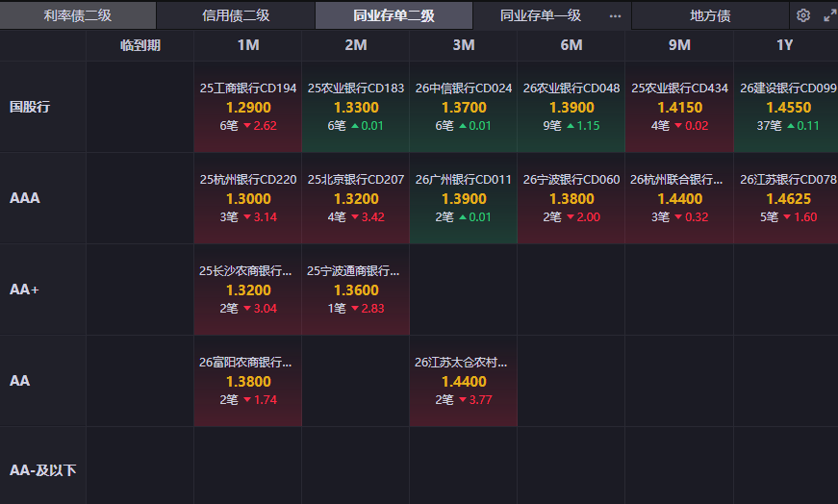838x504 pixels.
Task: Click the 1.3600 yield value
Action: point(356,290)
